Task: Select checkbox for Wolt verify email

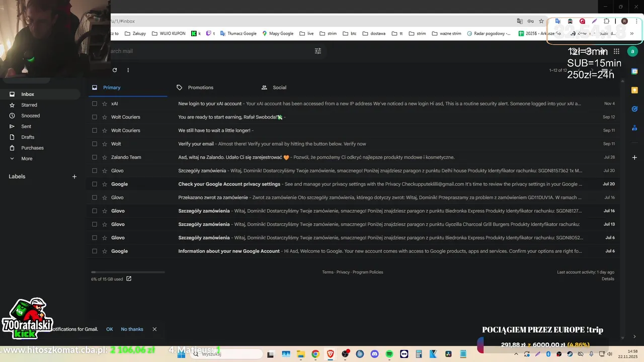Action: [94, 144]
